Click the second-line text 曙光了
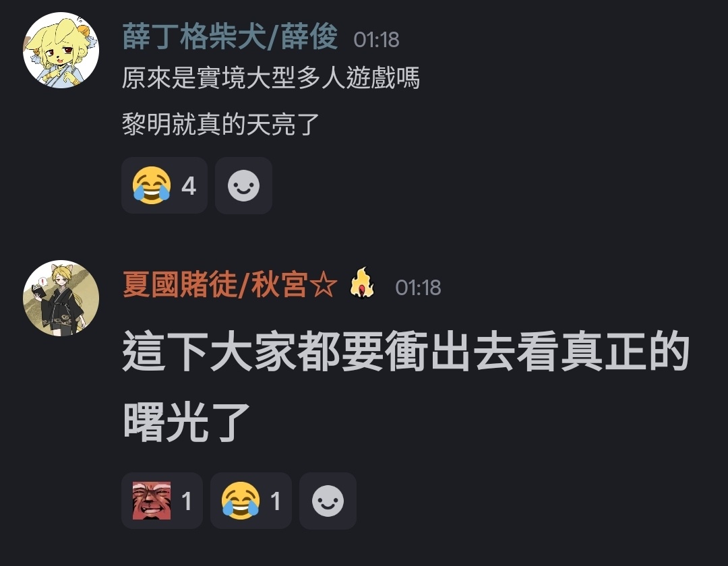Screen dimensions: 728x566 pos(187,422)
